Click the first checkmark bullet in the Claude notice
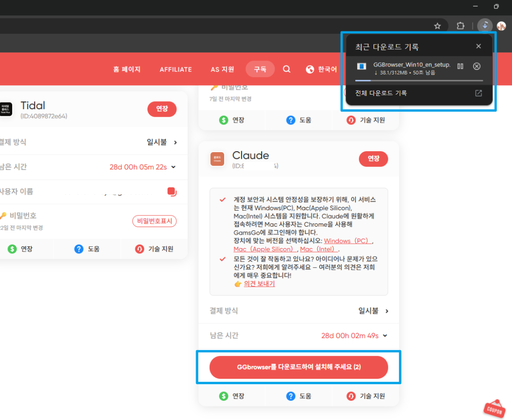Image resolution: width=512 pixels, height=420 pixels. 223,199
